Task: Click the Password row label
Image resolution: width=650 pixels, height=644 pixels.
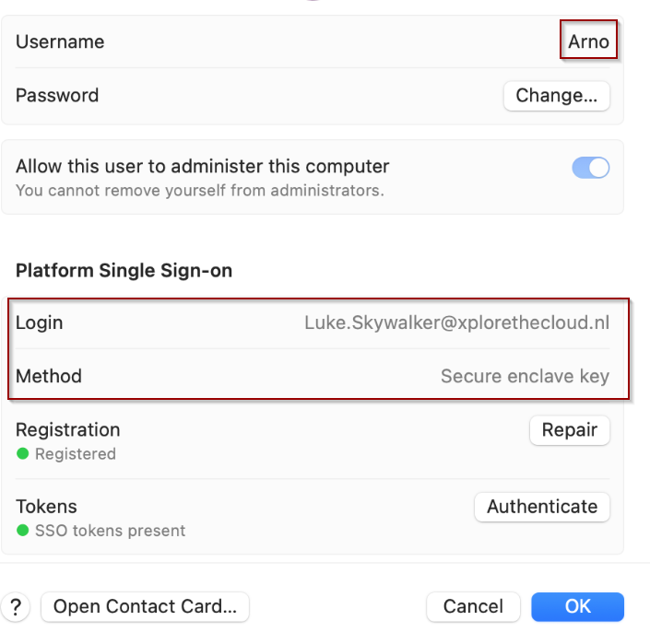Action: point(57,95)
